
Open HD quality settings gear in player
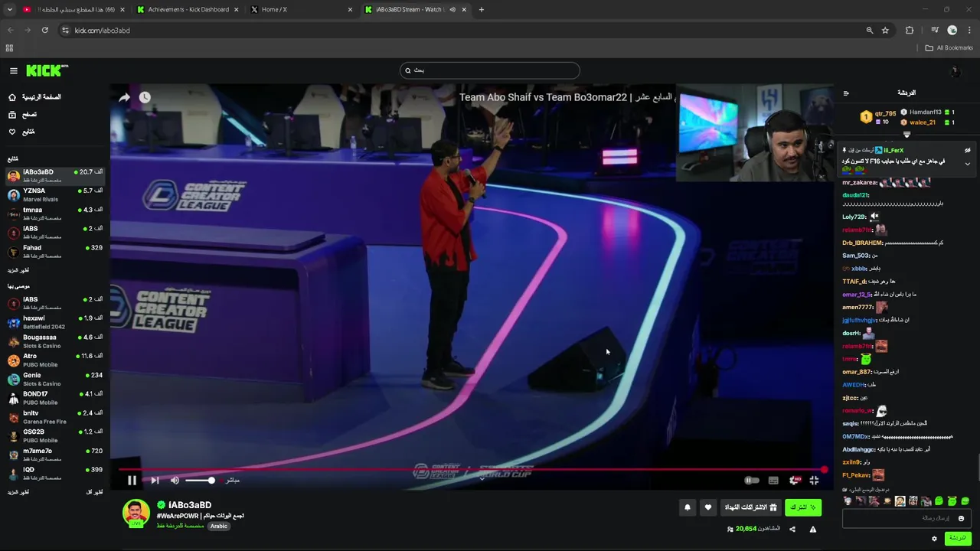point(794,480)
